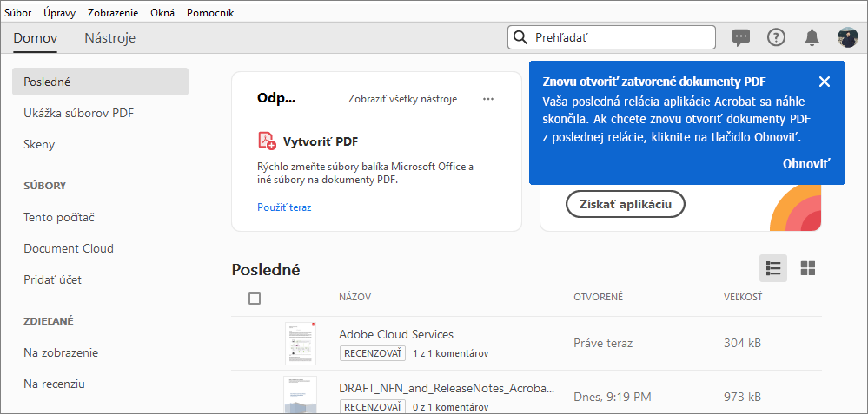This screenshot has height=414, width=868.
Task: Click the search magnifier icon
Action: point(521,37)
